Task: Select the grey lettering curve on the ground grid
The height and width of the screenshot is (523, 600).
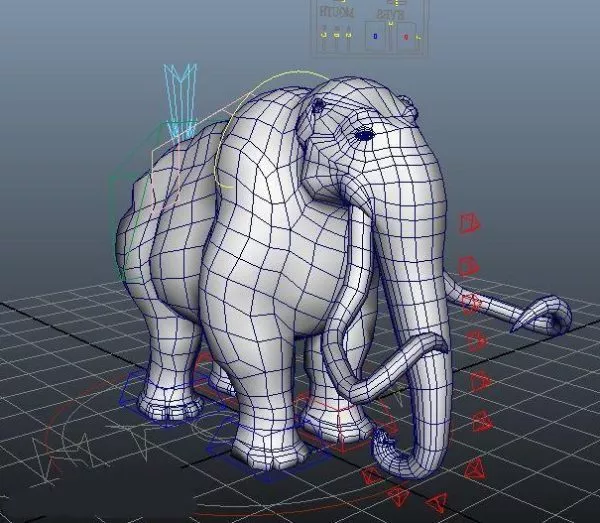Action: coord(90,451)
